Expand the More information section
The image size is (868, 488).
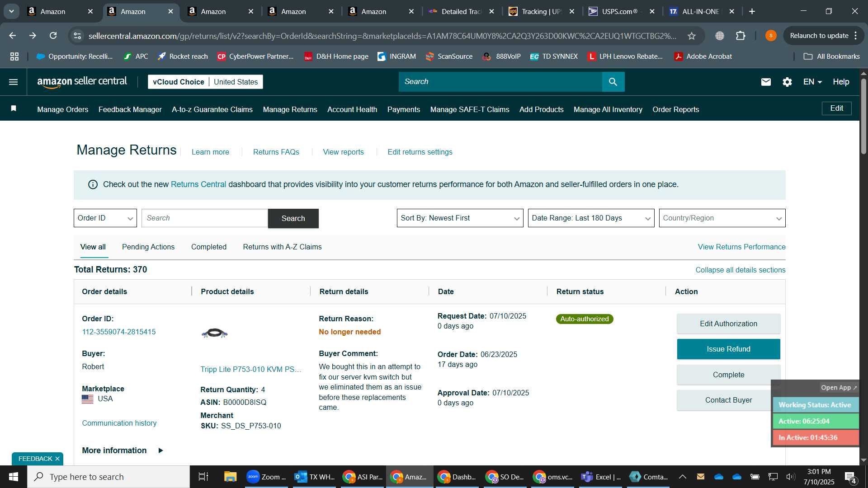(123, 450)
